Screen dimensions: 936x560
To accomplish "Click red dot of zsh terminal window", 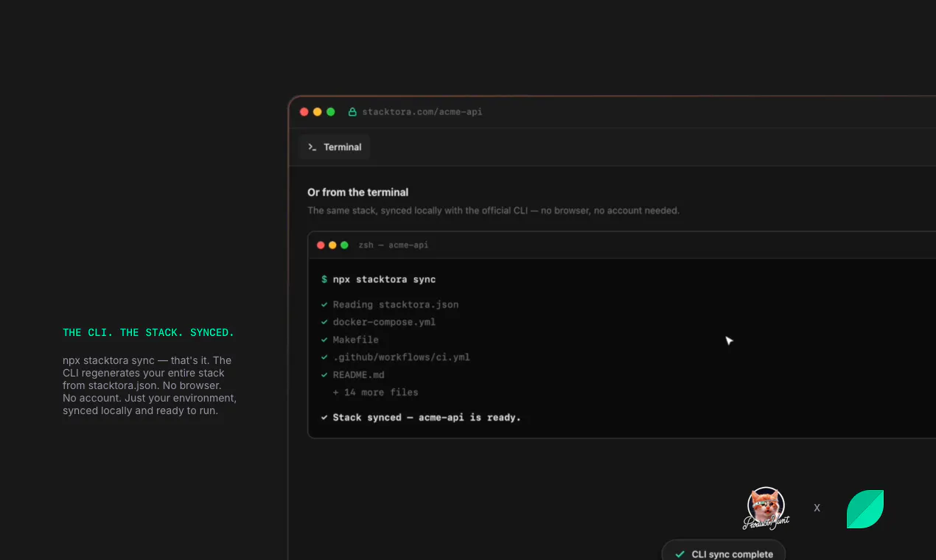I will pos(321,245).
